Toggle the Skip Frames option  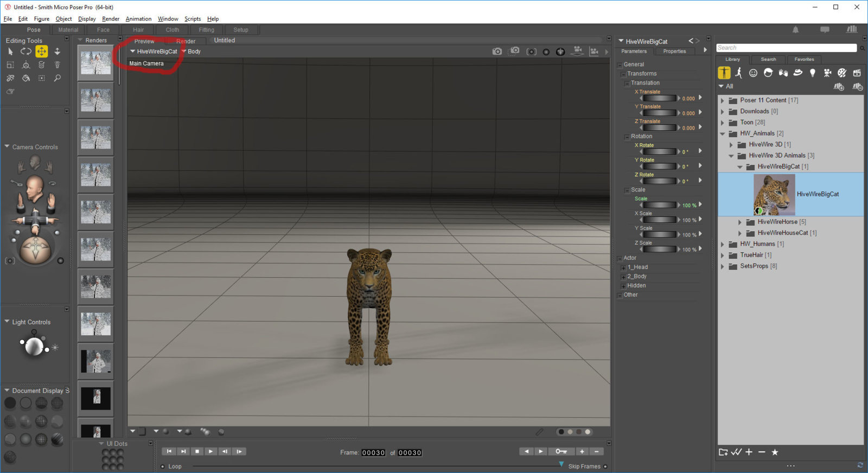point(605,466)
